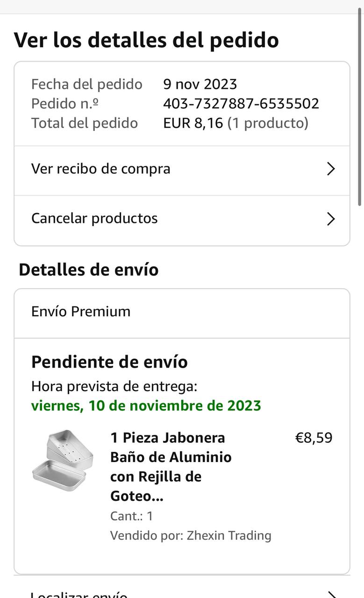
Task: Tap the quantity label Cant.: 1
Action: click(131, 516)
